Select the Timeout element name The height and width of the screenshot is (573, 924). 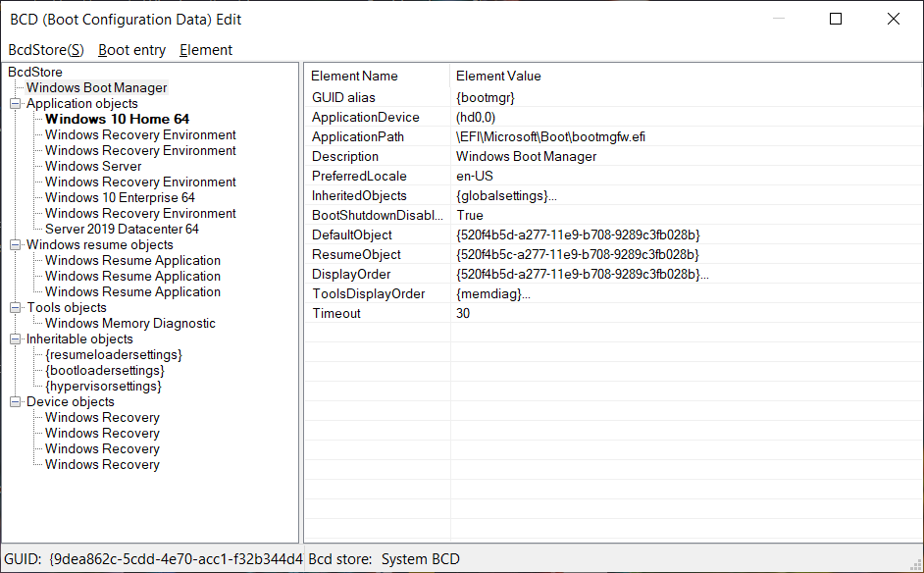tap(335, 313)
